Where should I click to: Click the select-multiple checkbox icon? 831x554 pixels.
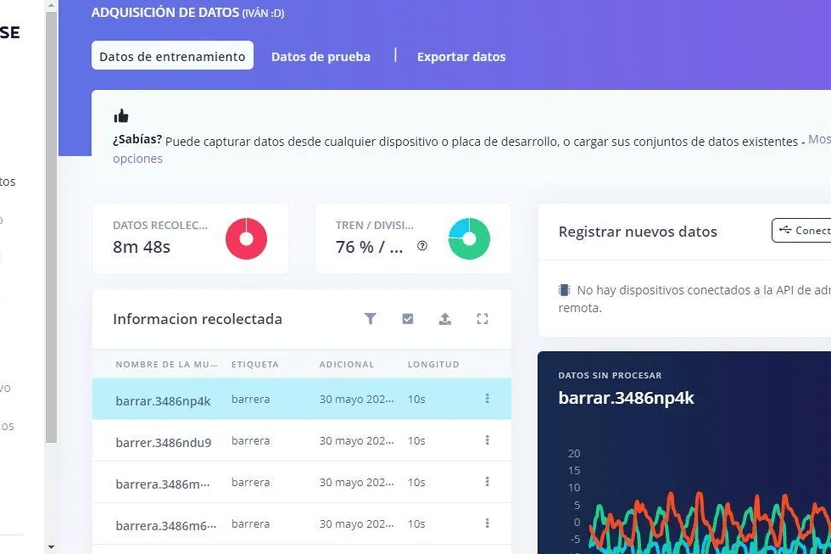click(408, 319)
